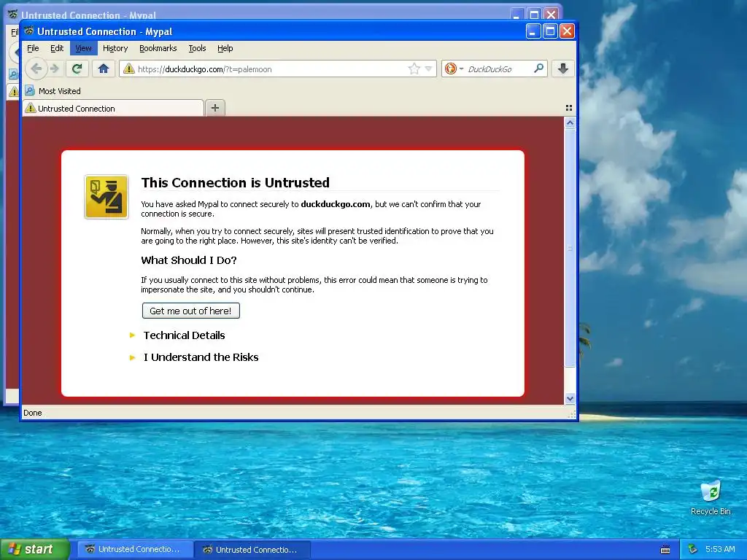Open the Edit menu
This screenshot has width=747, height=560.
click(57, 48)
